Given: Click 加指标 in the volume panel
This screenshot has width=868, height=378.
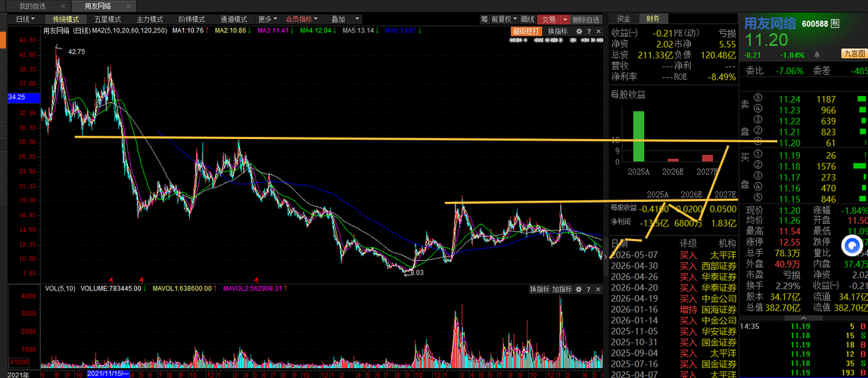Looking at the screenshot, I should 562,289.
